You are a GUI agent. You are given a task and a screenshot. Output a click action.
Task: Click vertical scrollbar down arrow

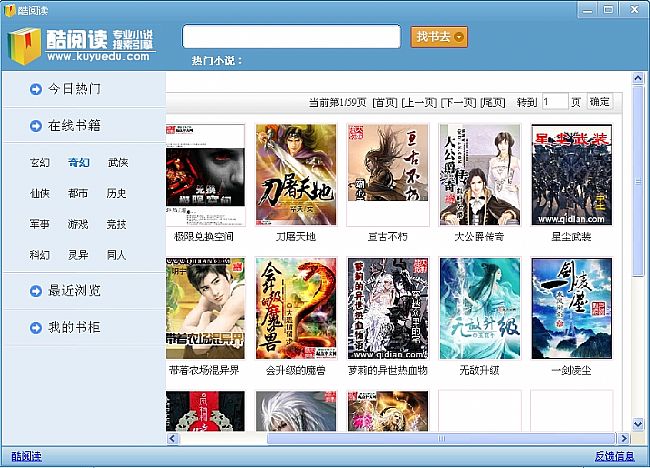638,424
